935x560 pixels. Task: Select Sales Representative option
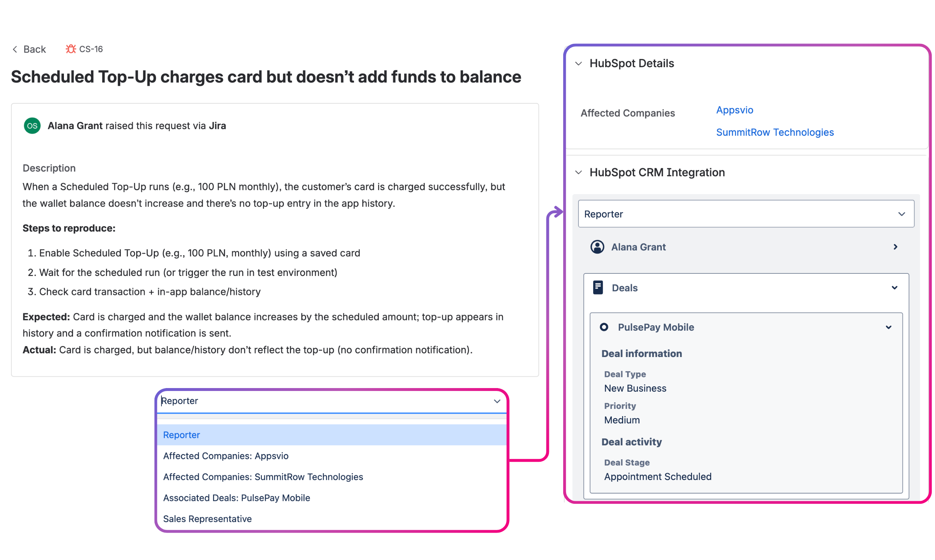(x=207, y=519)
